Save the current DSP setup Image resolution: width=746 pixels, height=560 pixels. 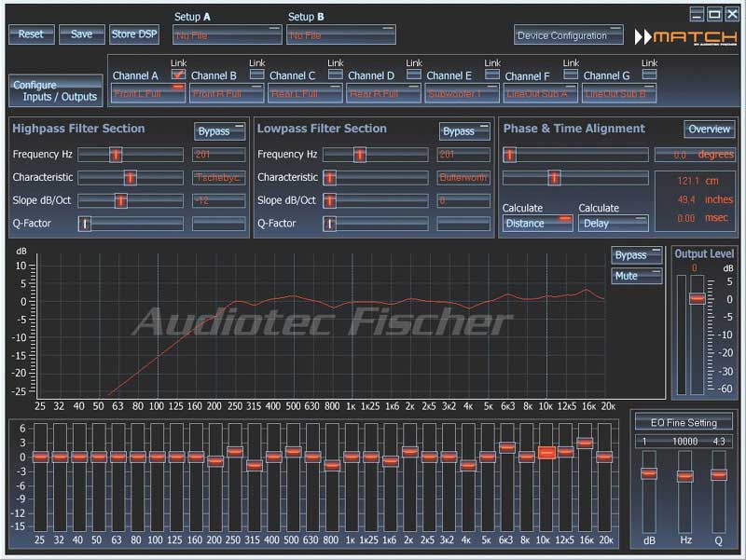pos(81,34)
